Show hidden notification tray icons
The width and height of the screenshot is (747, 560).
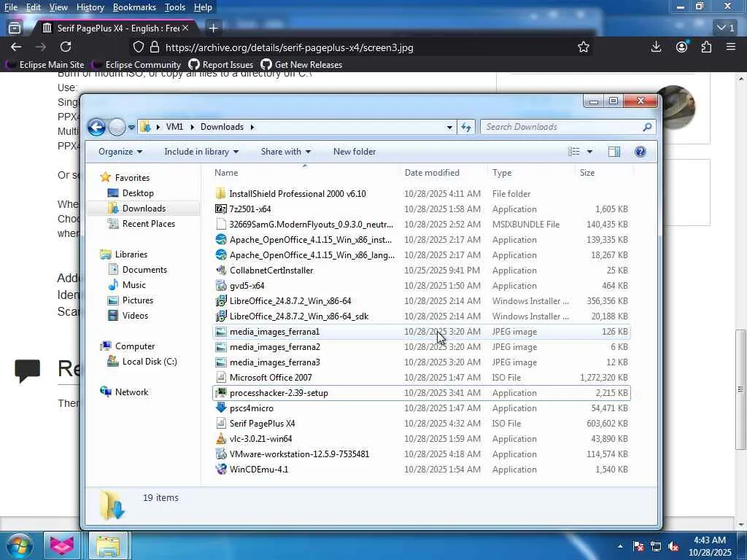(x=620, y=547)
